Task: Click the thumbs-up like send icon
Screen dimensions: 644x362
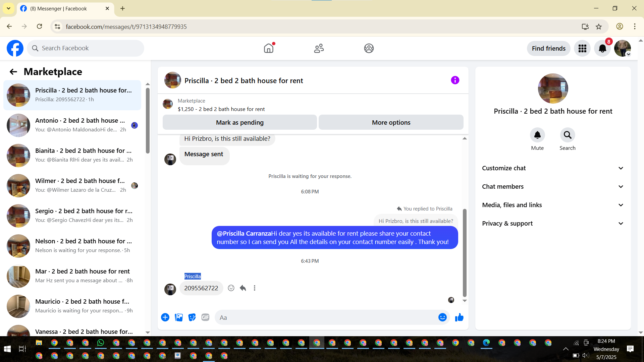Action: tap(459, 317)
